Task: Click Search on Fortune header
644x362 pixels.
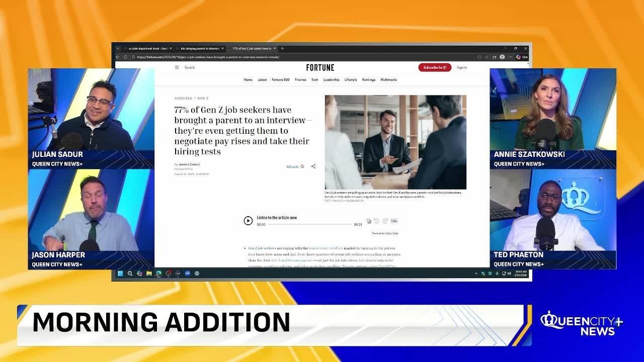Action: pos(190,67)
